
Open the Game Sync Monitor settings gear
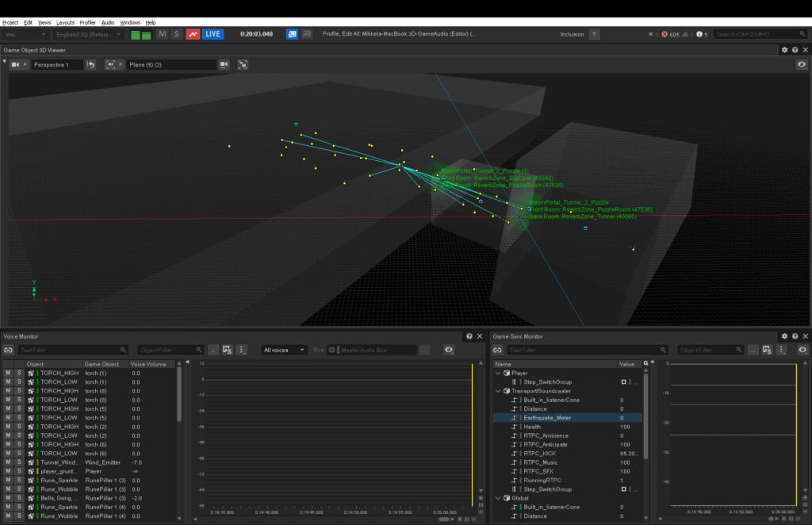pos(785,335)
